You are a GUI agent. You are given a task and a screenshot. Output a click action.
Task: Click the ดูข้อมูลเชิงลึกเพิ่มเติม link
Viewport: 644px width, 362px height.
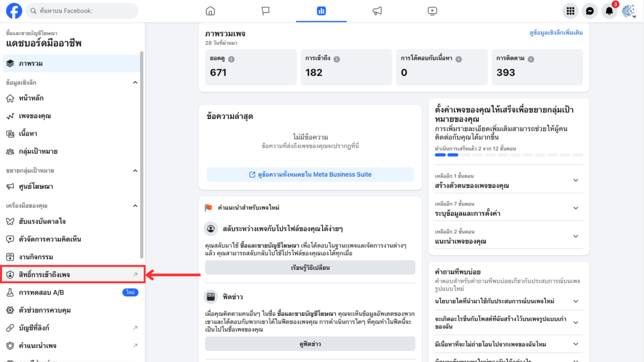pos(556,33)
